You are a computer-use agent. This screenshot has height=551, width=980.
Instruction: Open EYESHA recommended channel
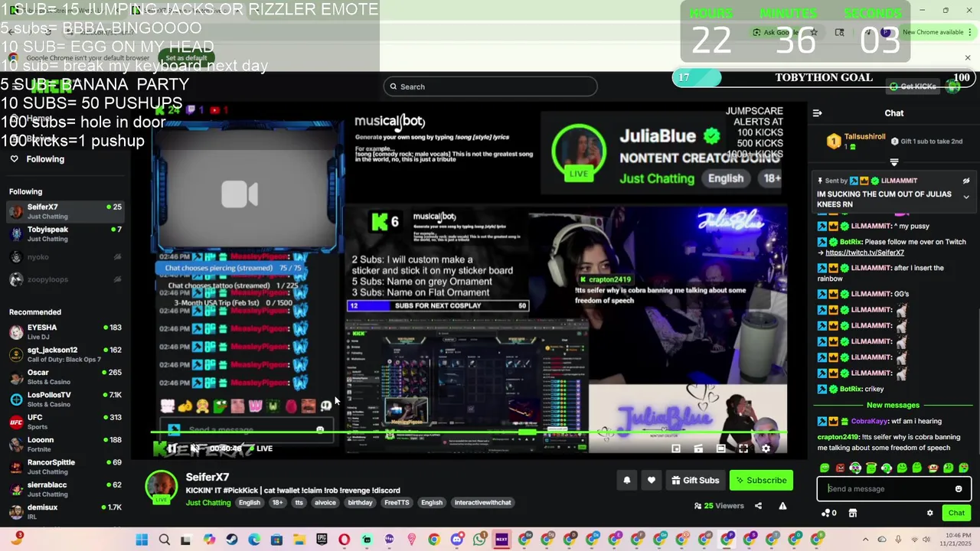[x=64, y=332]
